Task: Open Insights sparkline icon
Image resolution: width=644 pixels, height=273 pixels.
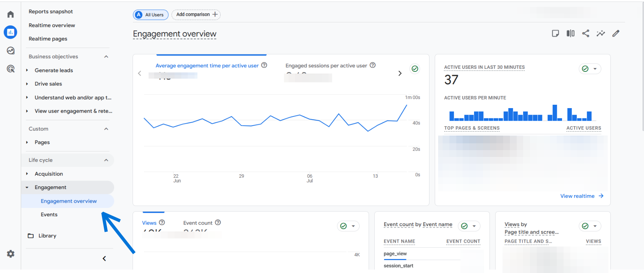Action: (x=601, y=33)
